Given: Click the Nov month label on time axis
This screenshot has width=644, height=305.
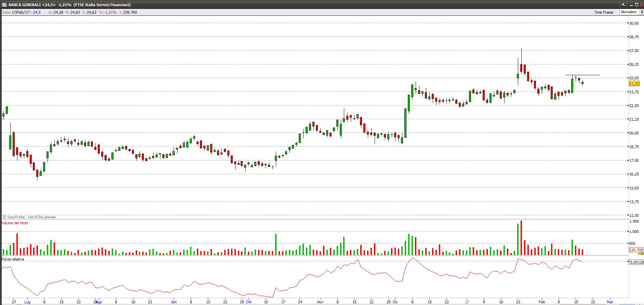Looking at the screenshot, I should point(320,302).
